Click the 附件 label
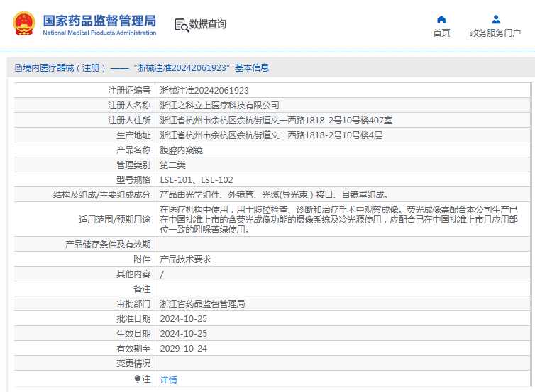This screenshot has width=535, height=392. tap(142, 259)
